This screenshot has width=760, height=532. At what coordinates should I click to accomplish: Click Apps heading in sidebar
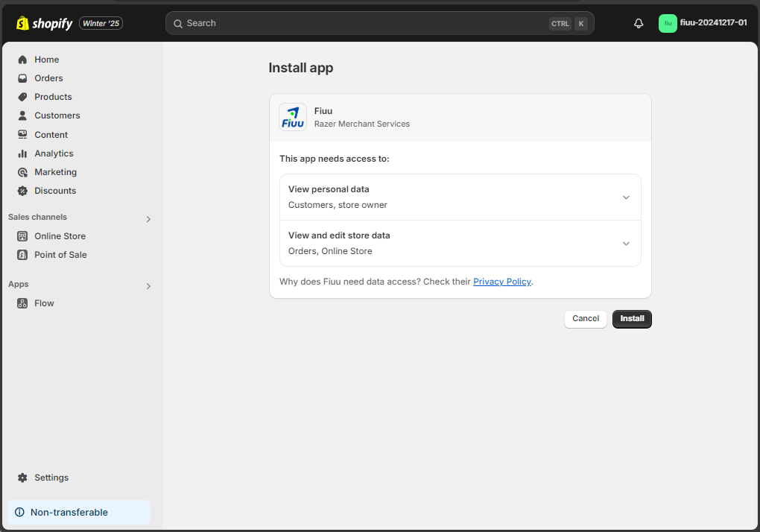click(x=19, y=285)
